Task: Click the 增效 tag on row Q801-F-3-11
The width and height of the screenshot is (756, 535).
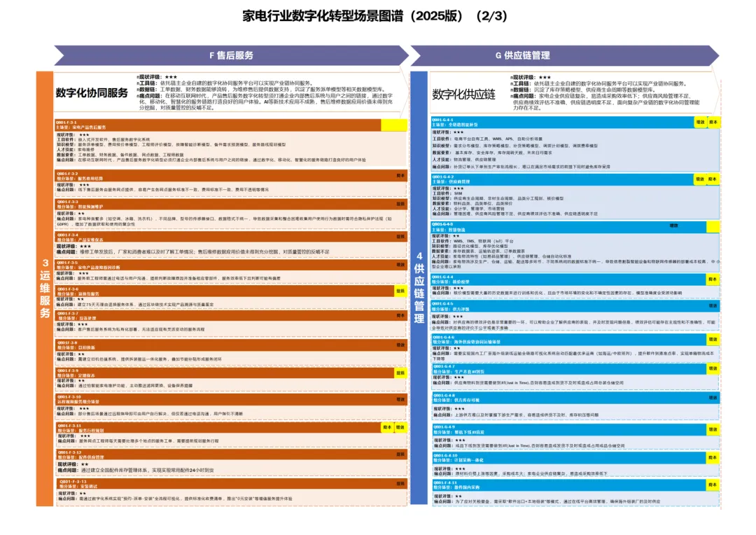Action: click(x=400, y=427)
